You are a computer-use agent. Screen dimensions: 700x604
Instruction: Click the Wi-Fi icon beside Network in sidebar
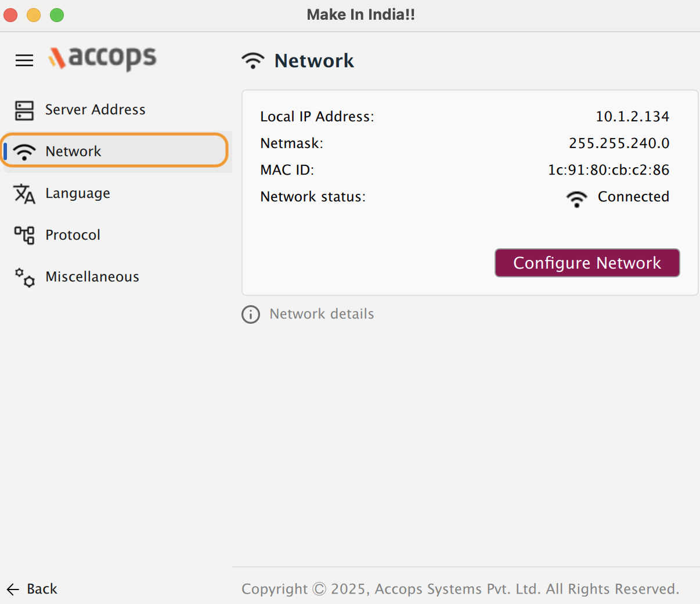pos(24,152)
